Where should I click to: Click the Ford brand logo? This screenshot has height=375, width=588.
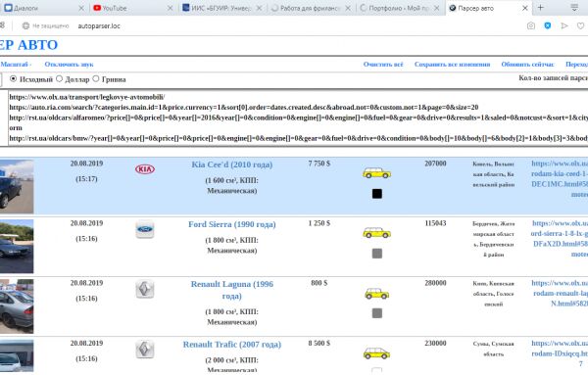(145, 229)
